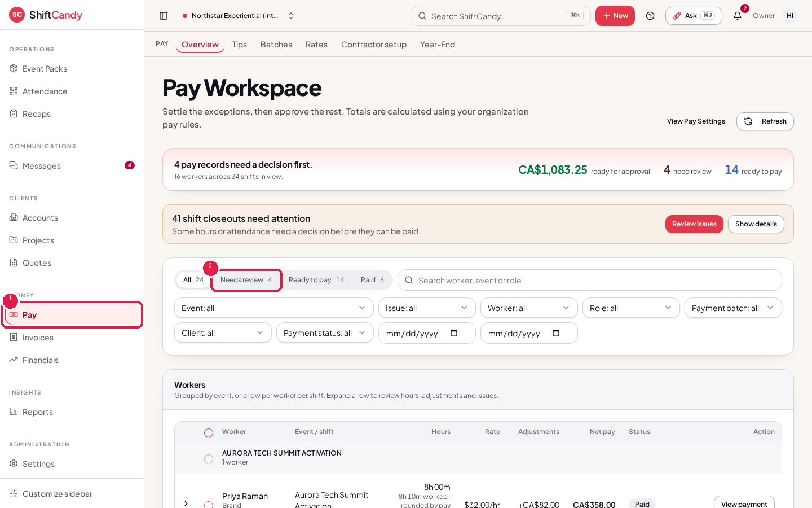This screenshot has height=508, width=812.
Task: Open the Role: all filter dropdown
Action: [631, 308]
